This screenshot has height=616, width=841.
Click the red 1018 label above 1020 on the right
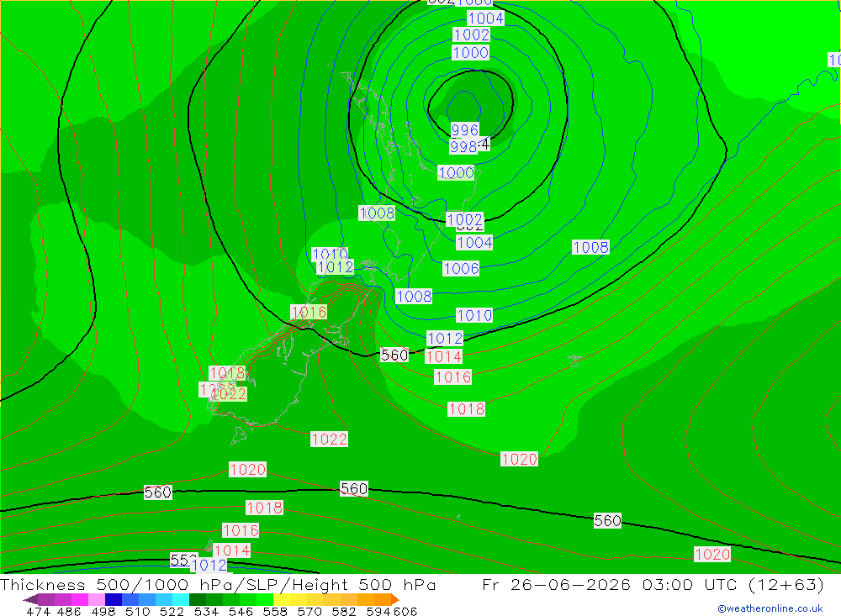[x=467, y=409]
